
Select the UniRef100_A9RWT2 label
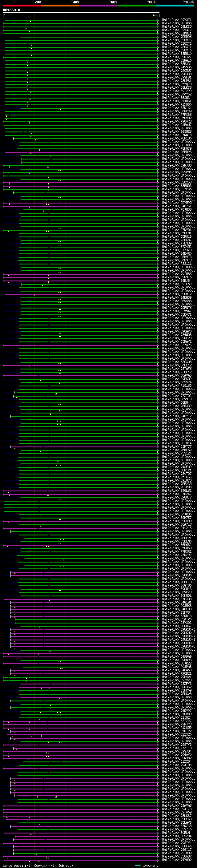point(177,294)
